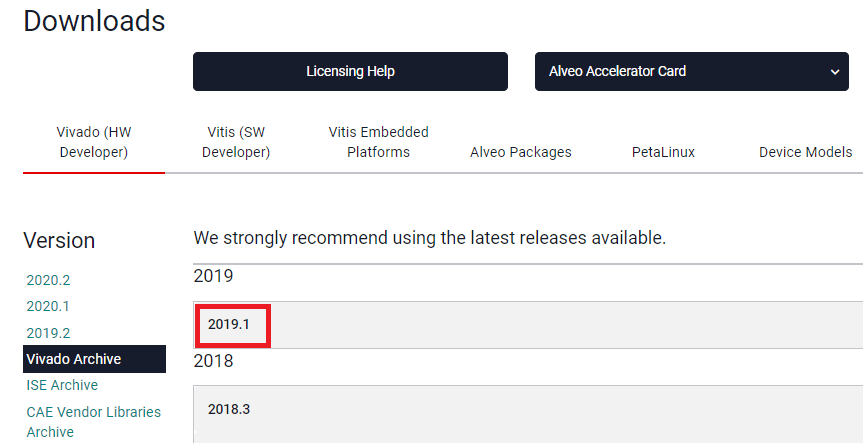Go to the Alveo Packages tab
The image size is (863, 443).
521,152
